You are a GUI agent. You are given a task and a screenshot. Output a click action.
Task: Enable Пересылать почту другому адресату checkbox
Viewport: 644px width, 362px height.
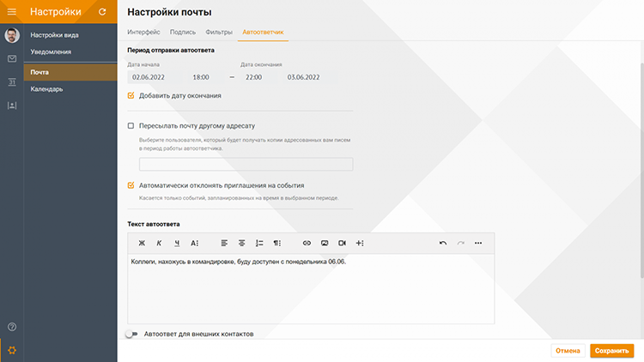(131, 126)
